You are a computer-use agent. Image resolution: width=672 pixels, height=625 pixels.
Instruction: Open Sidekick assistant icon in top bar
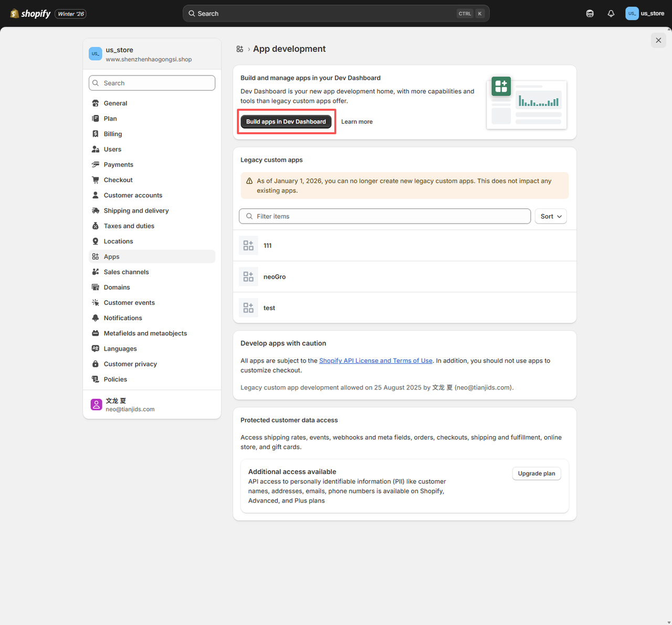pos(590,14)
